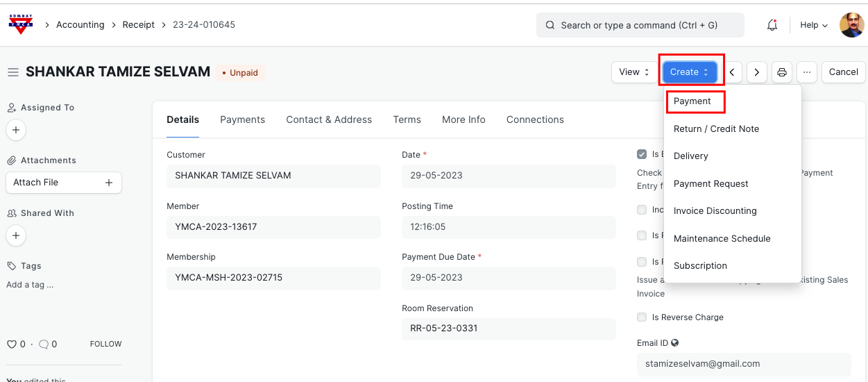Switch to the Connections tab
868x382 pixels.
[x=534, y=119]
